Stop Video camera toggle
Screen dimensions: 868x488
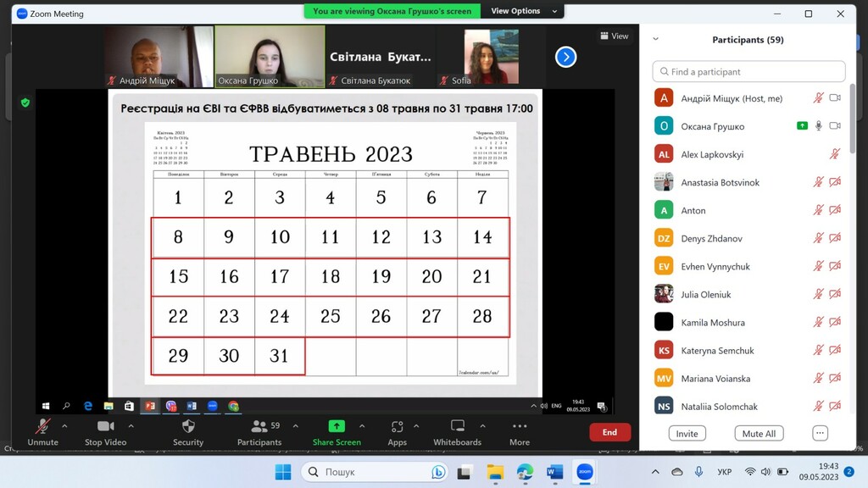(106, 427)
